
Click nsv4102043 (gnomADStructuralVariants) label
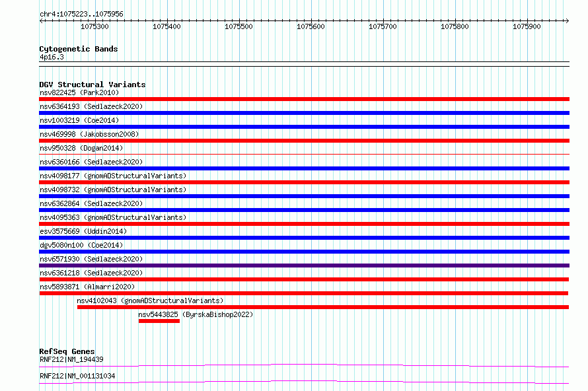(150, 301)
